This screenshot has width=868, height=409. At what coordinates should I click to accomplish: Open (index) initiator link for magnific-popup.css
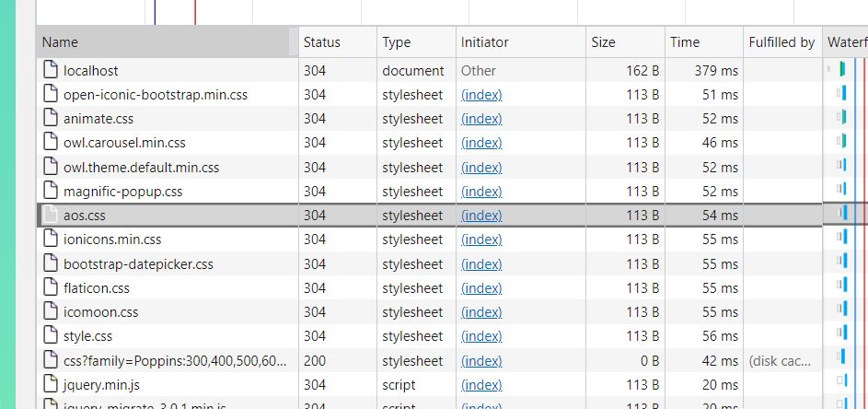pos(481,192)
